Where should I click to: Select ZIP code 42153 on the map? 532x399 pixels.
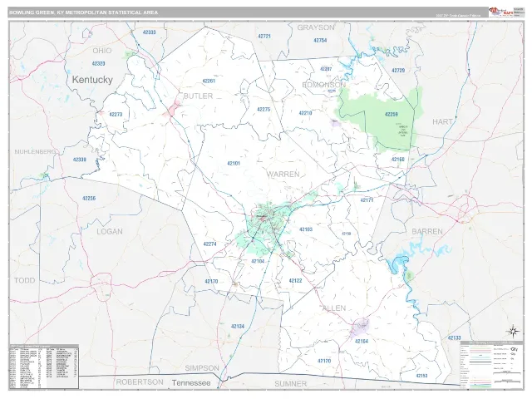[x=421, y=376]
